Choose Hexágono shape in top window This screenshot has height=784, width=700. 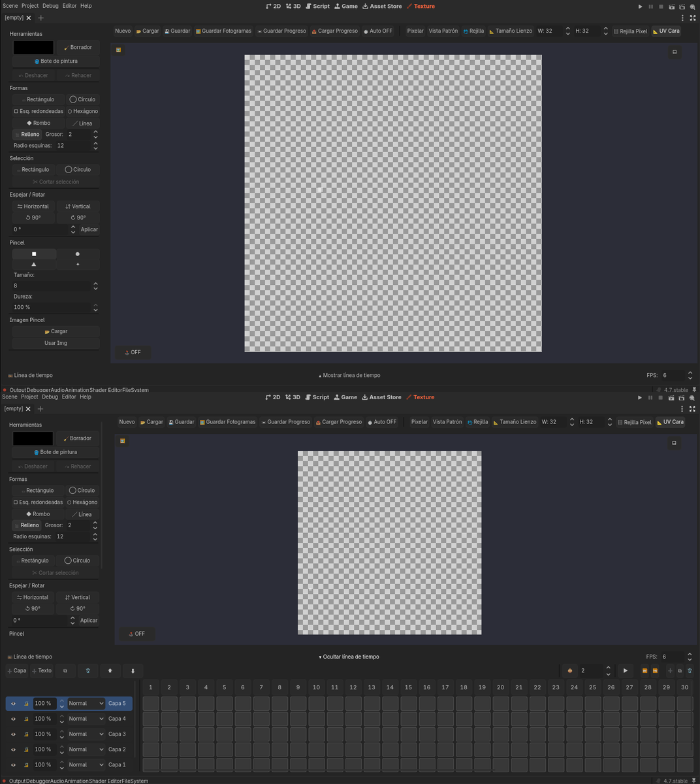click(x=83, y=112)
